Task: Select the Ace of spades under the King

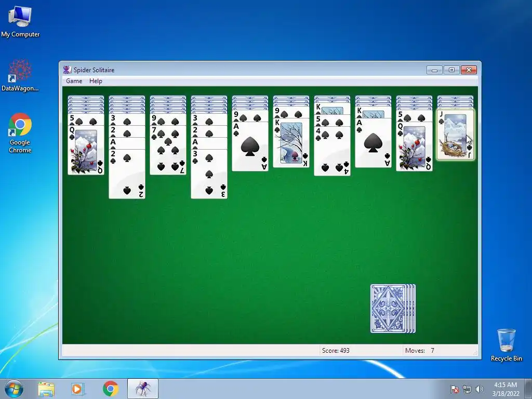Action: (373, 143)
